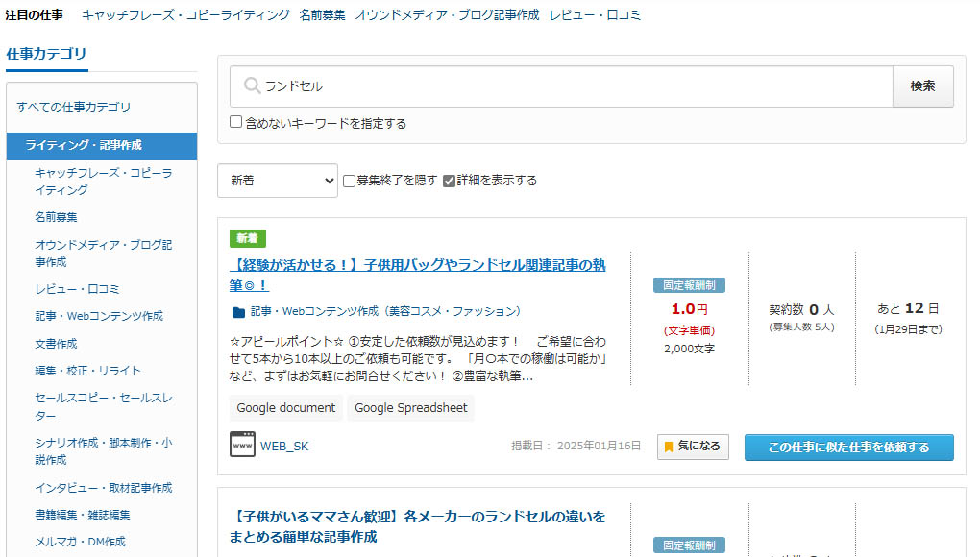This screenshot has height=557, width=980.
Task: Click the bookmark icon on 気になる button
Action: (x=668, y=448)
